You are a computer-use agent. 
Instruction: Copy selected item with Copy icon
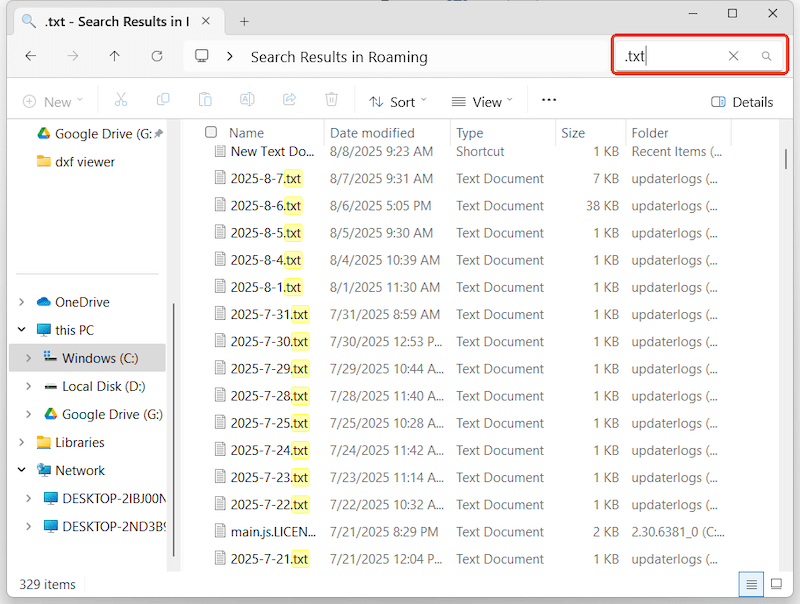tap(162, 99)
